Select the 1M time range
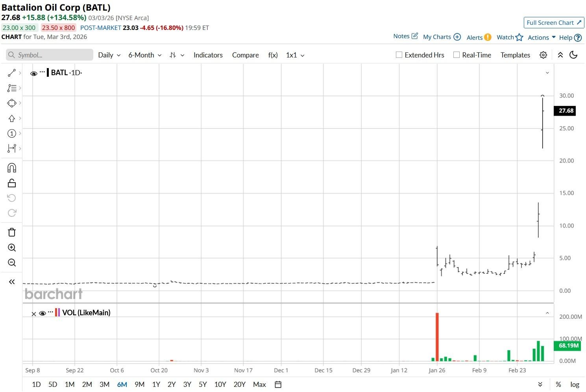 pos(70,385)
